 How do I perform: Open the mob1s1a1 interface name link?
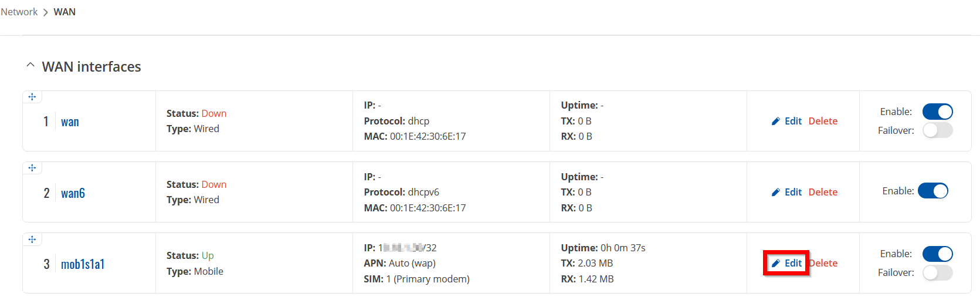(x=83, y=264)
